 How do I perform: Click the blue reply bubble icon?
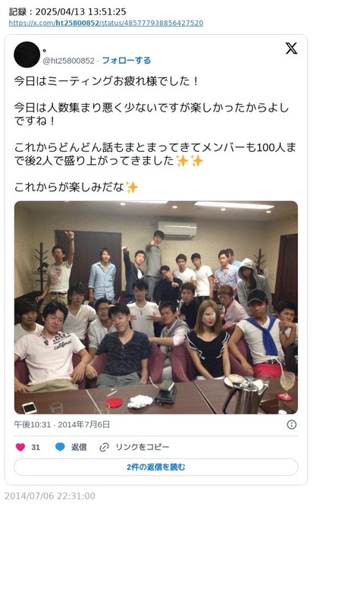(60, 447)
